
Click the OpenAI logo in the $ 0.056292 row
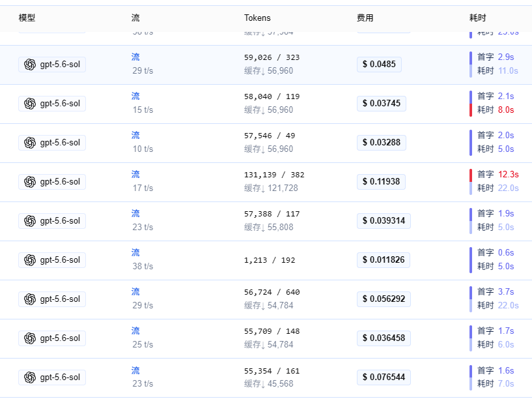coord(30,299)
